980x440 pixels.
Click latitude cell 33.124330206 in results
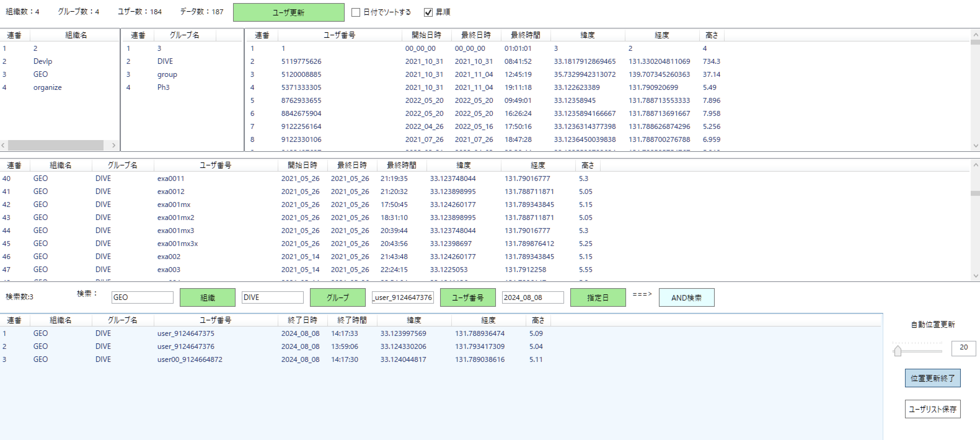403,346
